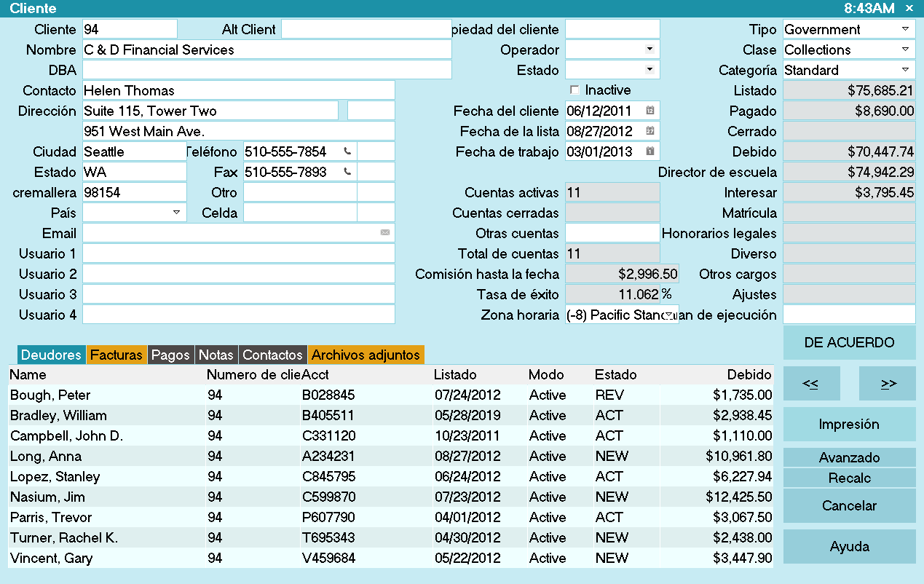Click the Cliente number field containing 94

click(x=130, y=29)
